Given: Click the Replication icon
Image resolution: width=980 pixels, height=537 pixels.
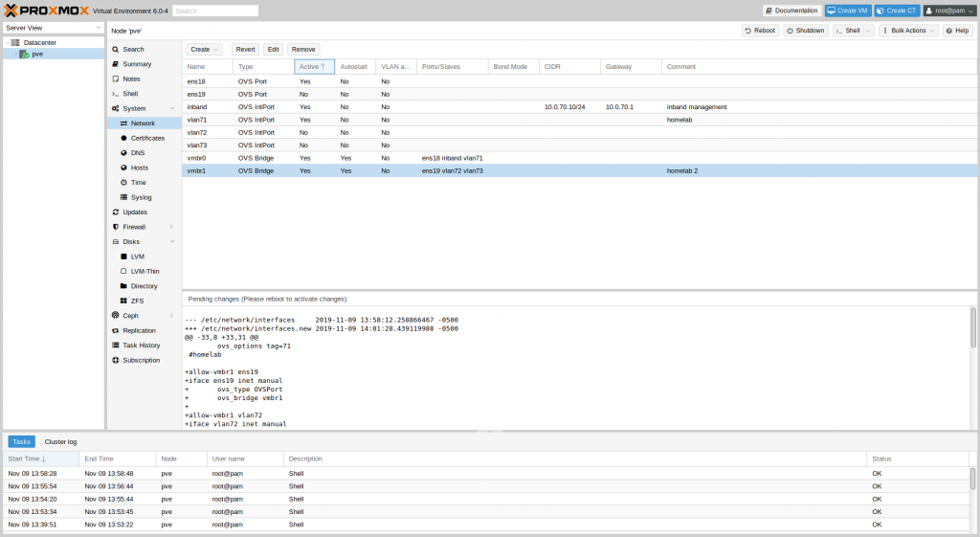Looking at the screenshot, I should [x=116, y=330].
